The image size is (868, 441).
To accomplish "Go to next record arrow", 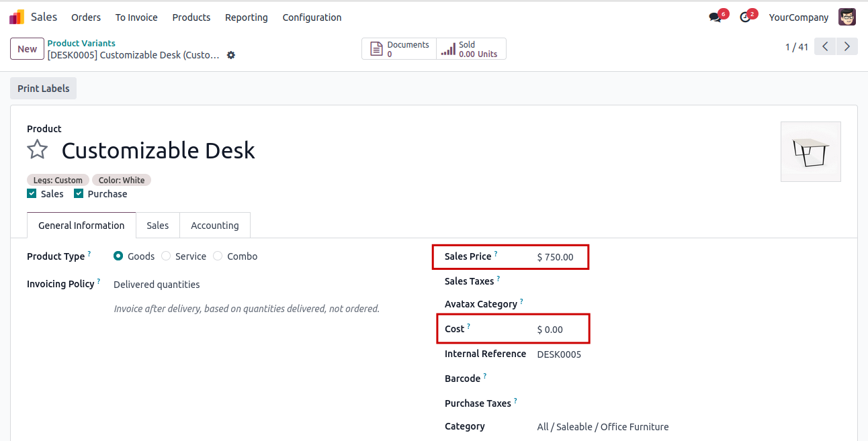I will tap(847, 46).
